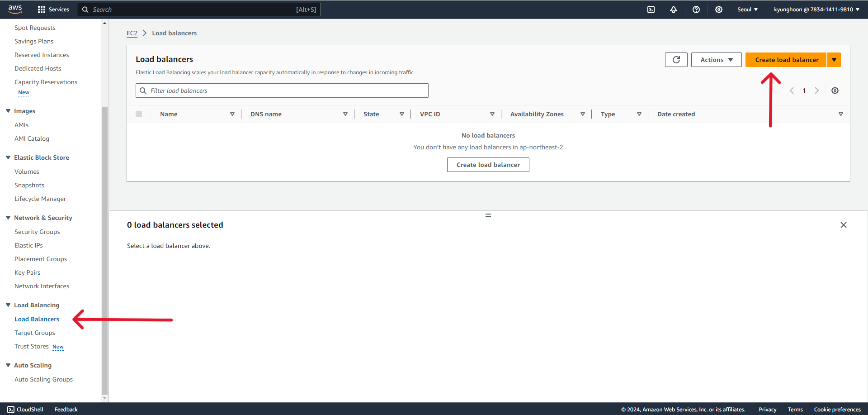Screen dimensions: 868x415
Task: Refresh the load balancers list
Action: pos(676,60)
